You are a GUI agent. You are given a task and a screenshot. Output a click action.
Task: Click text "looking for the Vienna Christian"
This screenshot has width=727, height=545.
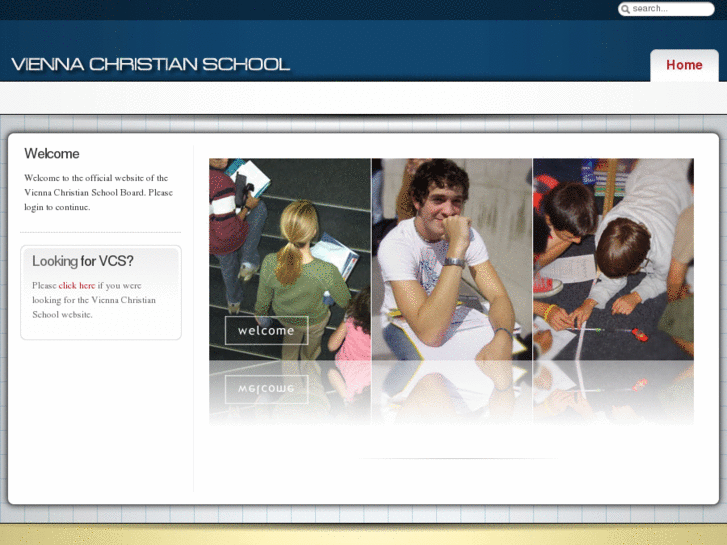[94, 300]
